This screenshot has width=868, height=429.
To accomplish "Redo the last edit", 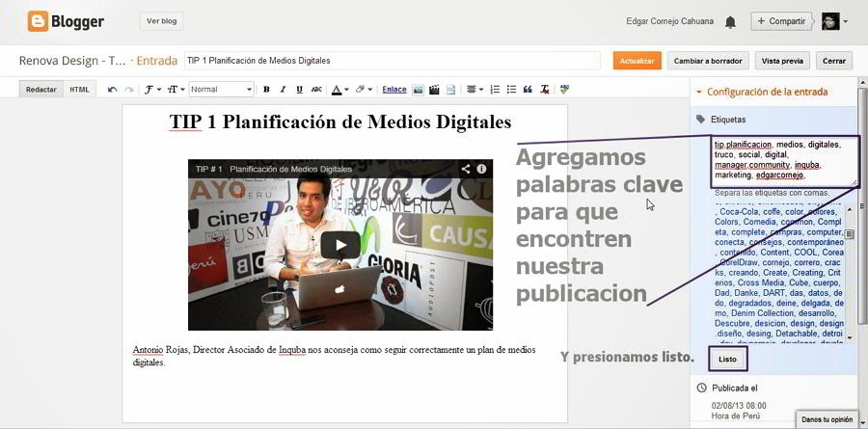I will (x=129, y=89).
